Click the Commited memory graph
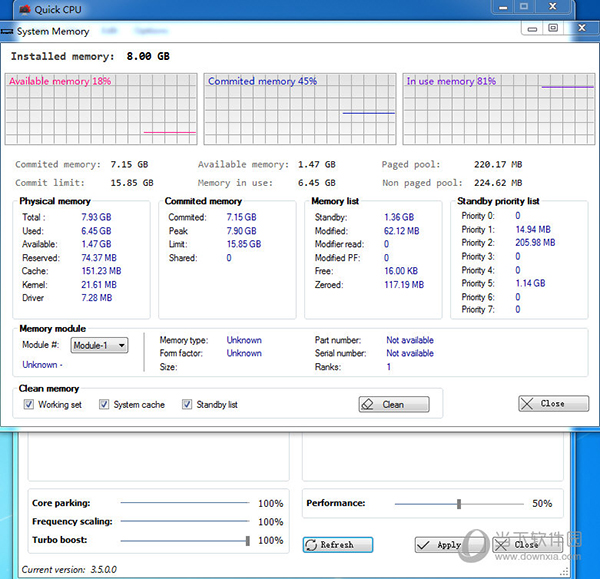600x579 pixels. (x=300, y=109)
